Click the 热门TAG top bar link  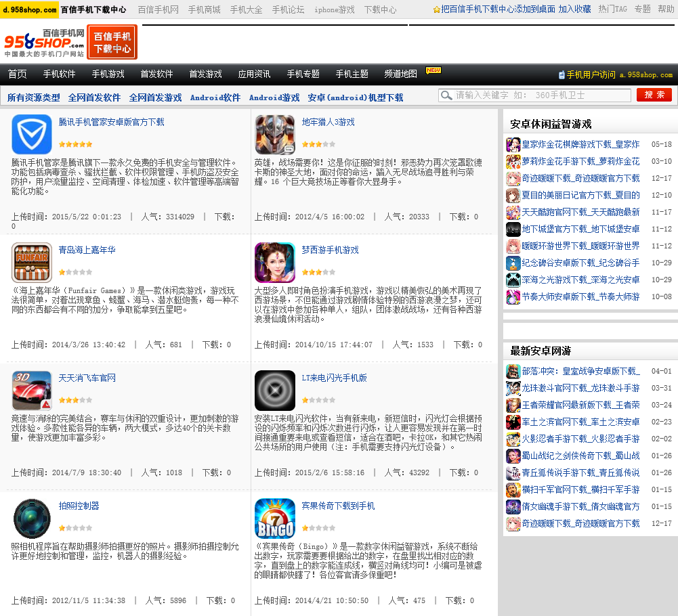tap(613, 9)
